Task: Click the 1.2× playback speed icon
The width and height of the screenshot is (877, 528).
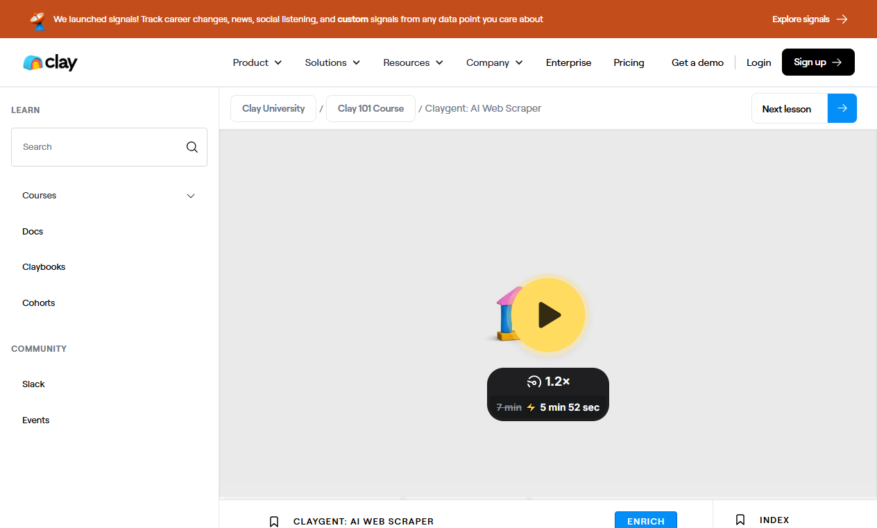Action: 534,381
